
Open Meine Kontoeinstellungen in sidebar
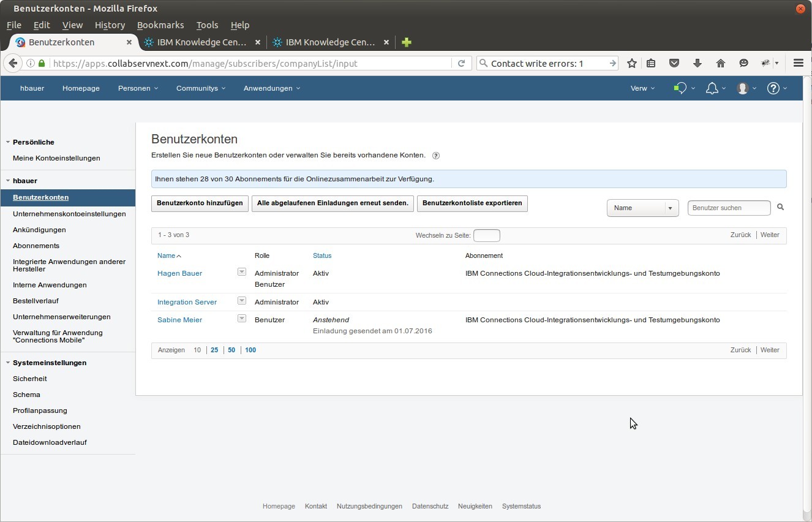[56, 158]
